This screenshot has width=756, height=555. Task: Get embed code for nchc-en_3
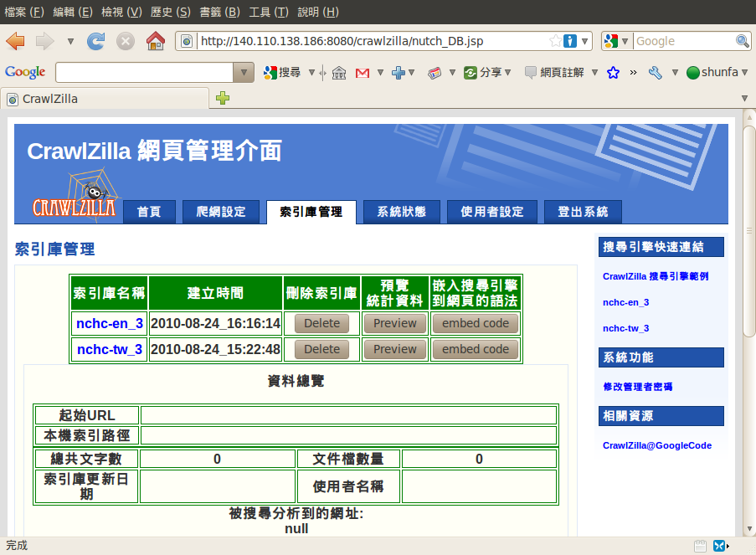point(476,323)
